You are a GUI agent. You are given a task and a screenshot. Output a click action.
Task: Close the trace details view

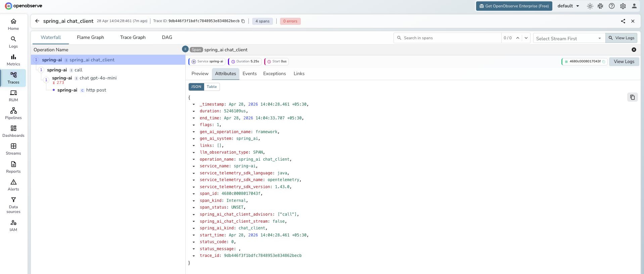coord(633,21)
